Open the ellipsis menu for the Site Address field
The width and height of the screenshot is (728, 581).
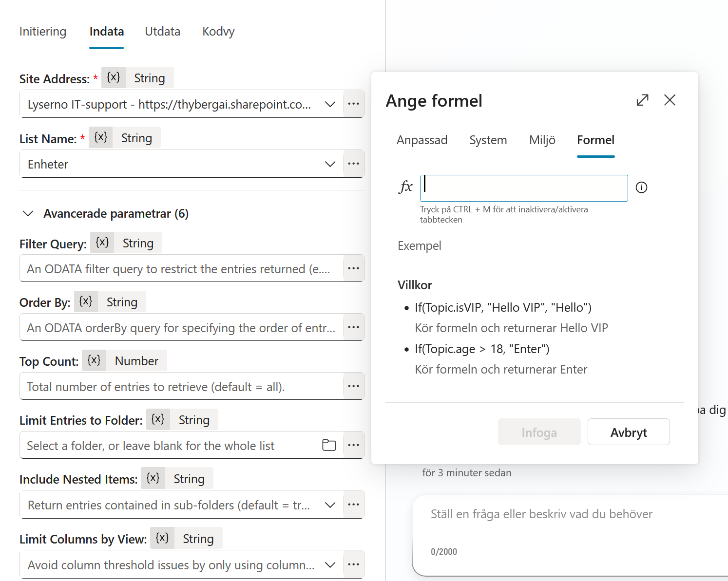point(354,104)
